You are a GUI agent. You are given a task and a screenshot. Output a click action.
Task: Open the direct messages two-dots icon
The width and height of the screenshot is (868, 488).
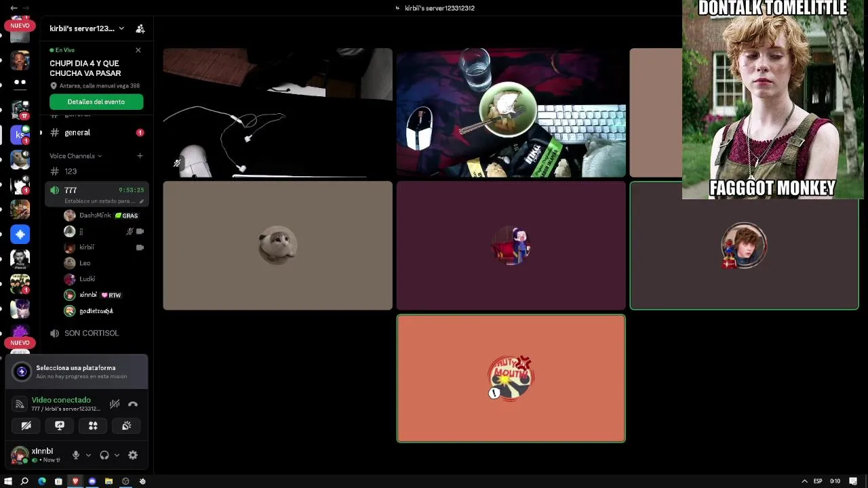[x=20, y=82]
